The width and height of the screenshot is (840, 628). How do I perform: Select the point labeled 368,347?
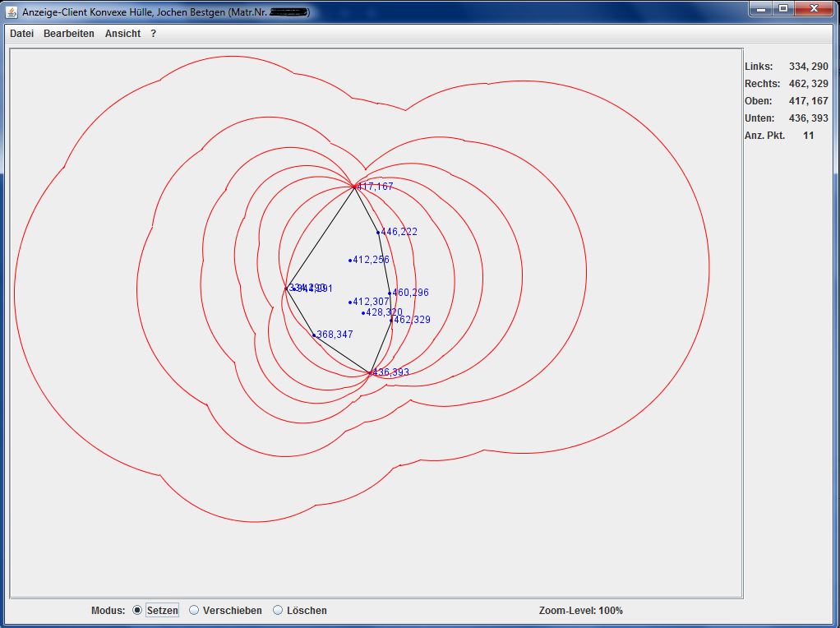click(314, 335)
